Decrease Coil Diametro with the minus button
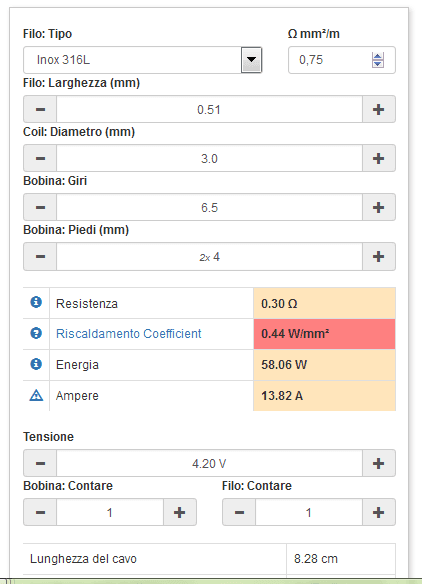 (x=40, y=158)
